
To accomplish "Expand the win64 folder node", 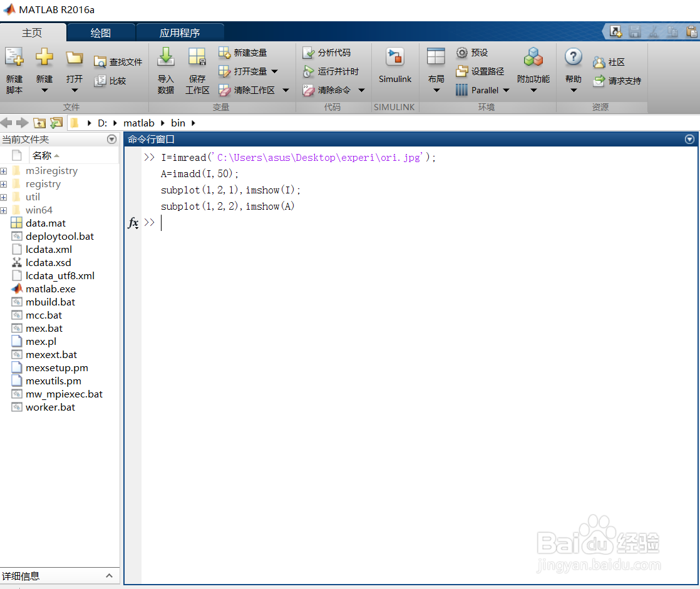I will click(4, 210).
